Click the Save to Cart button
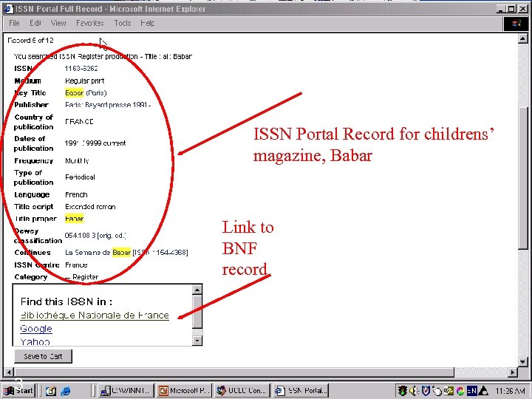Viewport: 532px width, 399px height. tap(43, 356)
